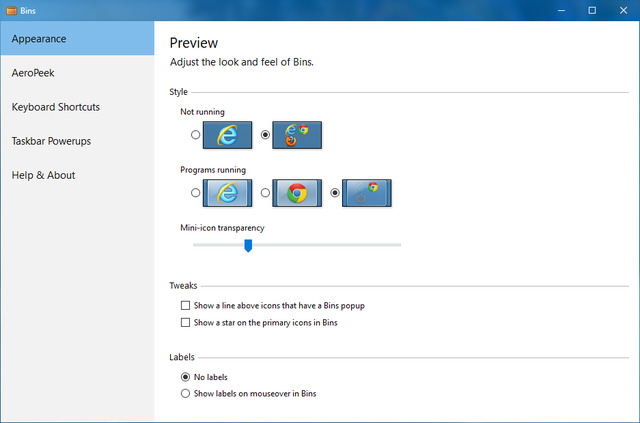Select Show labels on mouseover in Bins
This screenshot has height=423, width=640.
[185, 394]
